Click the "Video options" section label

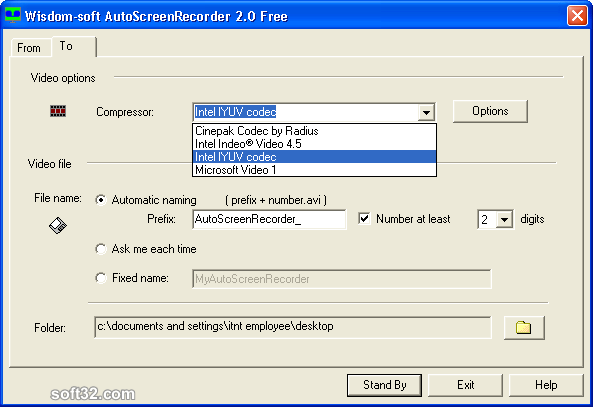(x=63, y=78)
